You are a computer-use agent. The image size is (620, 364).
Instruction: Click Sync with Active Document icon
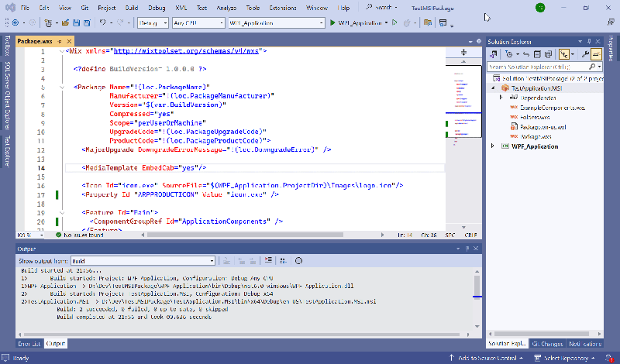click(526, 54)
